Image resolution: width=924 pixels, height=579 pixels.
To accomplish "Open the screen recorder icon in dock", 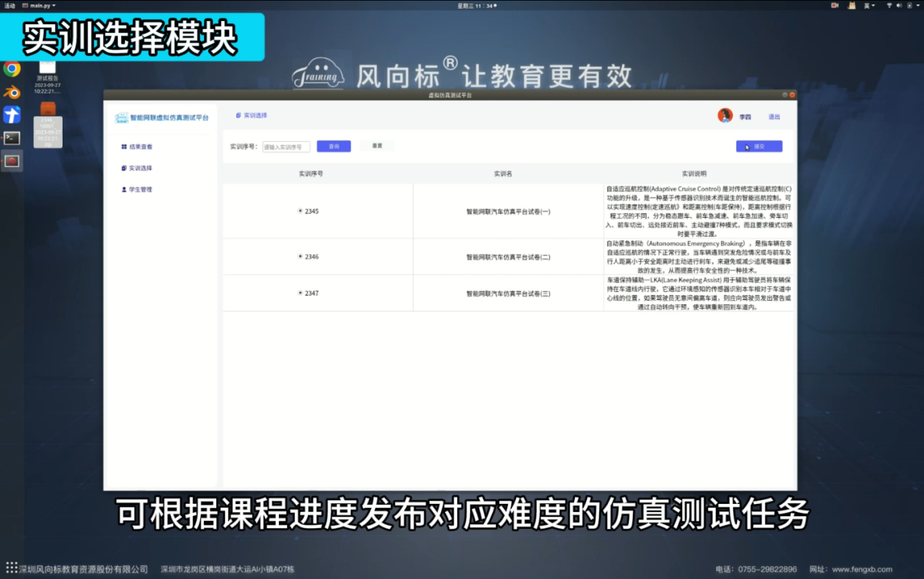I will [x=11, y=161].
